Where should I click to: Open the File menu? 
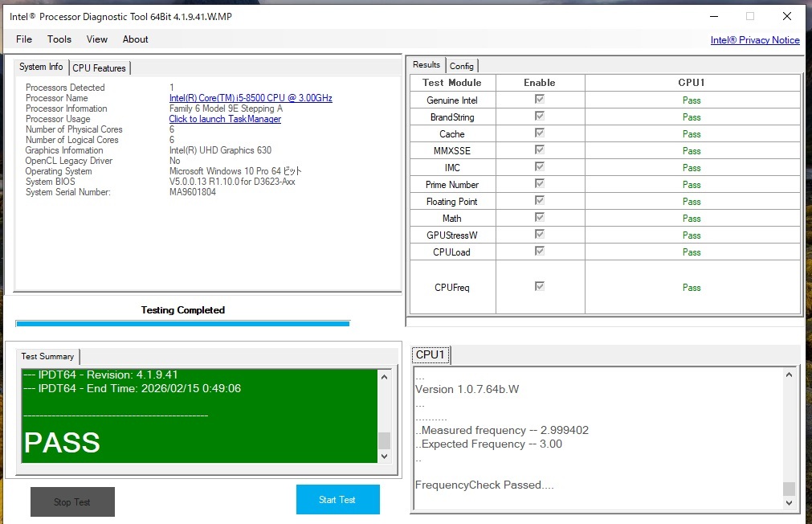click(24, 39)
